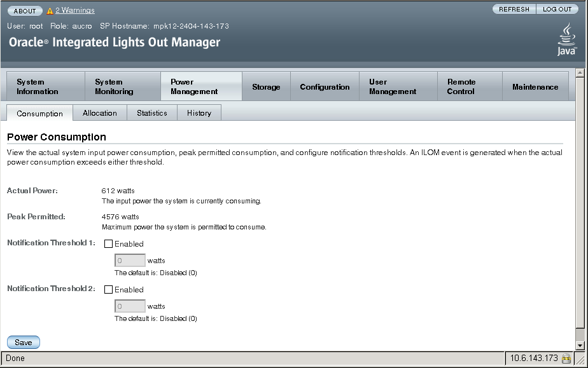Open the Configuration tab
Screen dimensions: 588x368
[x=325, y=86]
